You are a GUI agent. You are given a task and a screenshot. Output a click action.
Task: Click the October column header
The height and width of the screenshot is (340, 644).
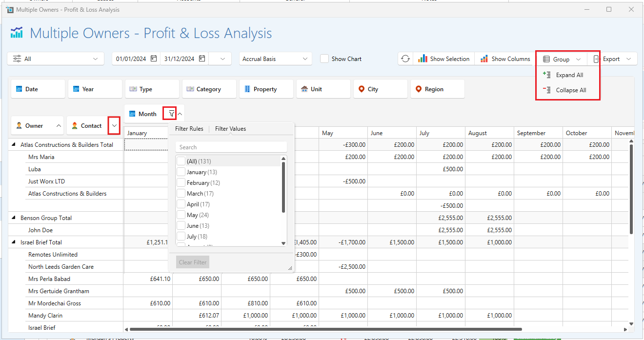(587, 133)
